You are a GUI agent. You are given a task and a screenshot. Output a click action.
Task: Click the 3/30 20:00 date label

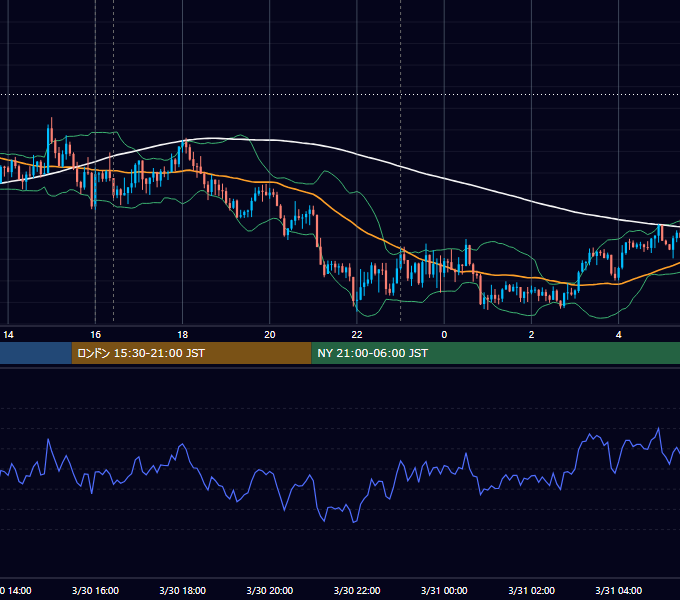click(x=270, y=590)
